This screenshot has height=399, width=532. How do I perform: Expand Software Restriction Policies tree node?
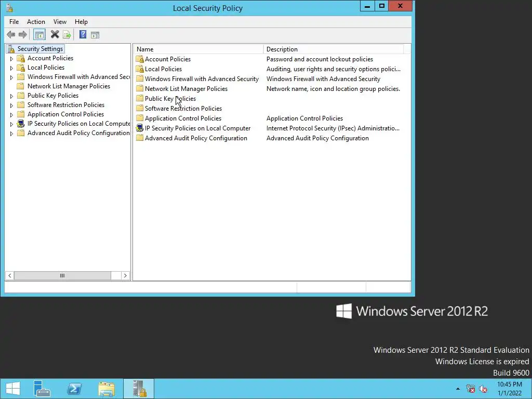pos(11,105)
